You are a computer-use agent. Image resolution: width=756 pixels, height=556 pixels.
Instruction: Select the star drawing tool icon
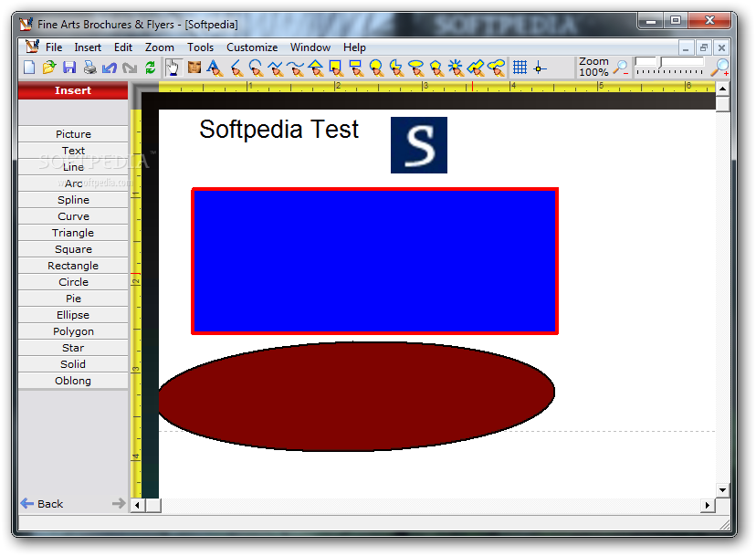456,68
